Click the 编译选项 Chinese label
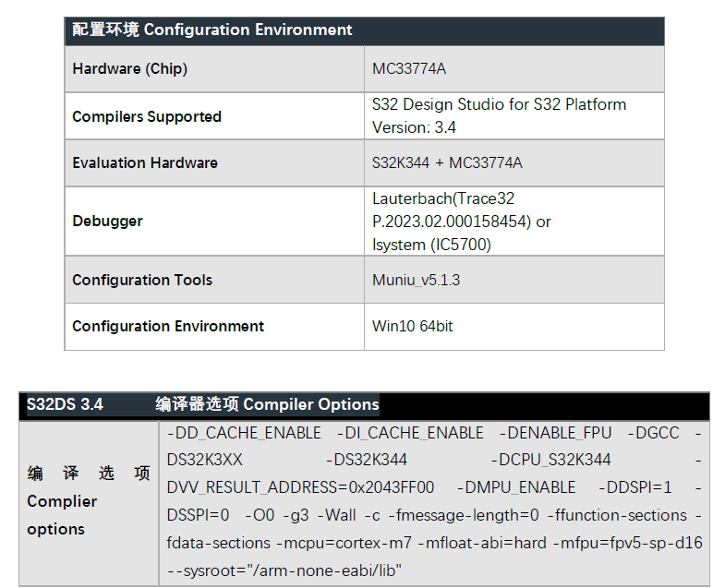 89,474
